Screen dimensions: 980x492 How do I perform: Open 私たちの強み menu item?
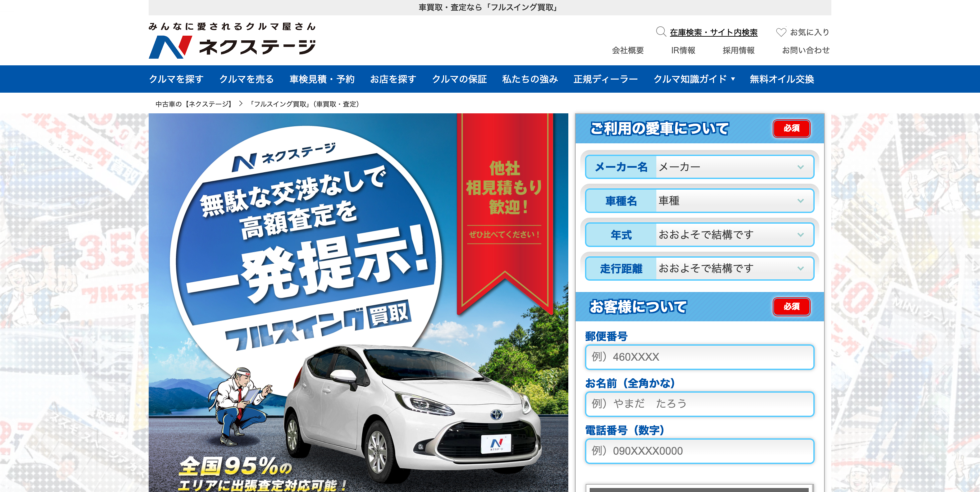[530, 79]
